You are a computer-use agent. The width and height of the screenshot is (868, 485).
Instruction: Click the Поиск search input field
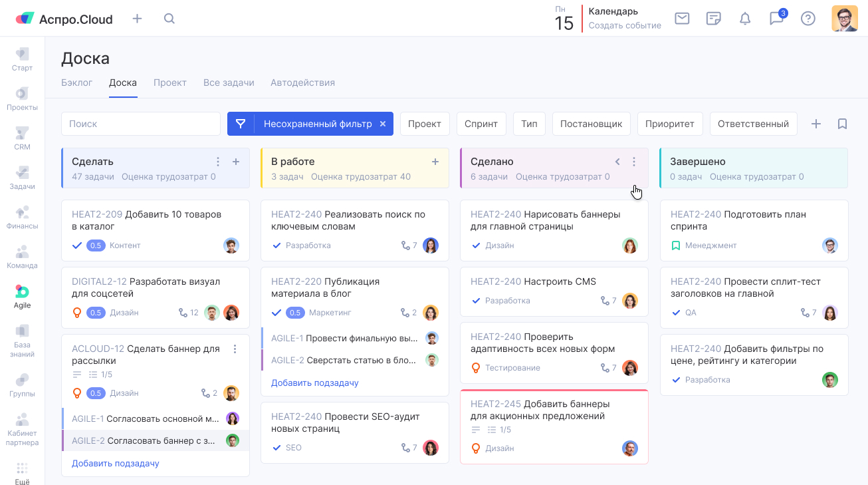pos(141,124)
